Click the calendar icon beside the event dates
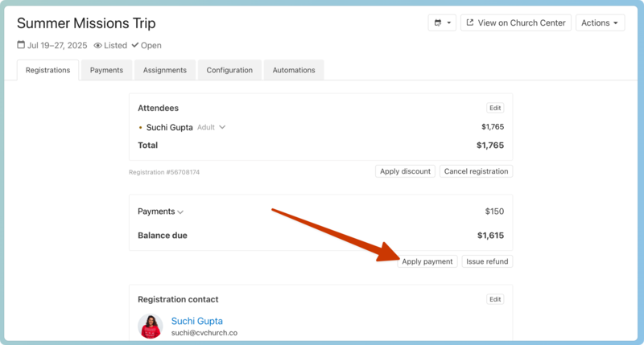The height and width of the screenshot is (345, 644). click(x=21, y=46)
